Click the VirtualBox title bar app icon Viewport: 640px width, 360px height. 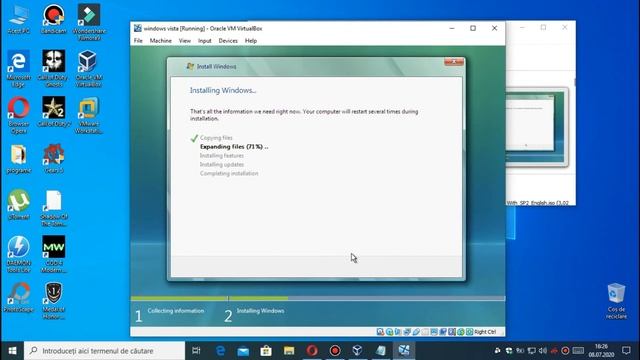138,28
